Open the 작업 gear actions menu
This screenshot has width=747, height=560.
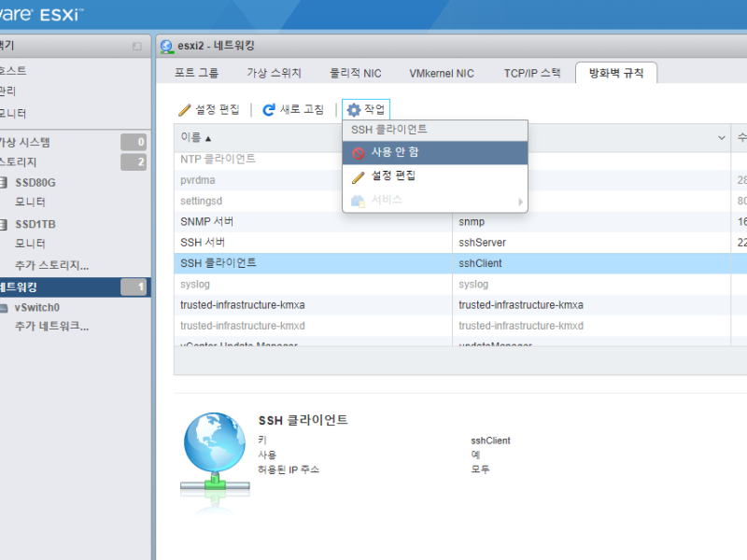[x=366, y=110]
